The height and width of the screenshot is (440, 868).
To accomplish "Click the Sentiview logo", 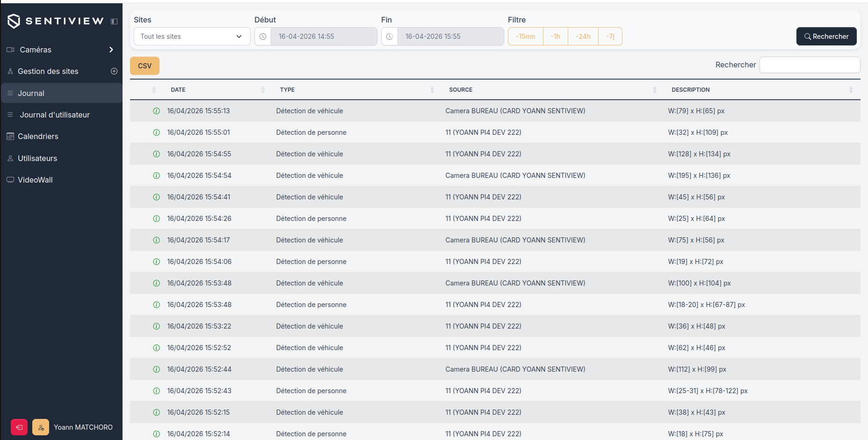I will click(56, 21).
